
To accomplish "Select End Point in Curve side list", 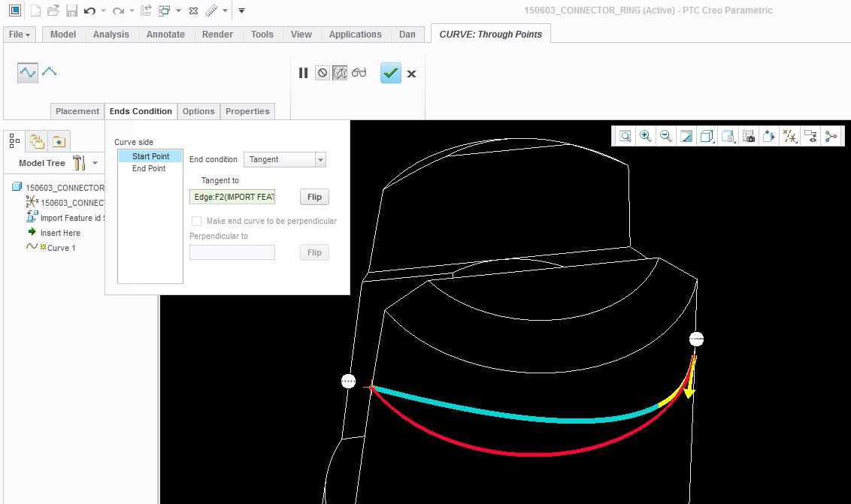I will click(149, 169).
